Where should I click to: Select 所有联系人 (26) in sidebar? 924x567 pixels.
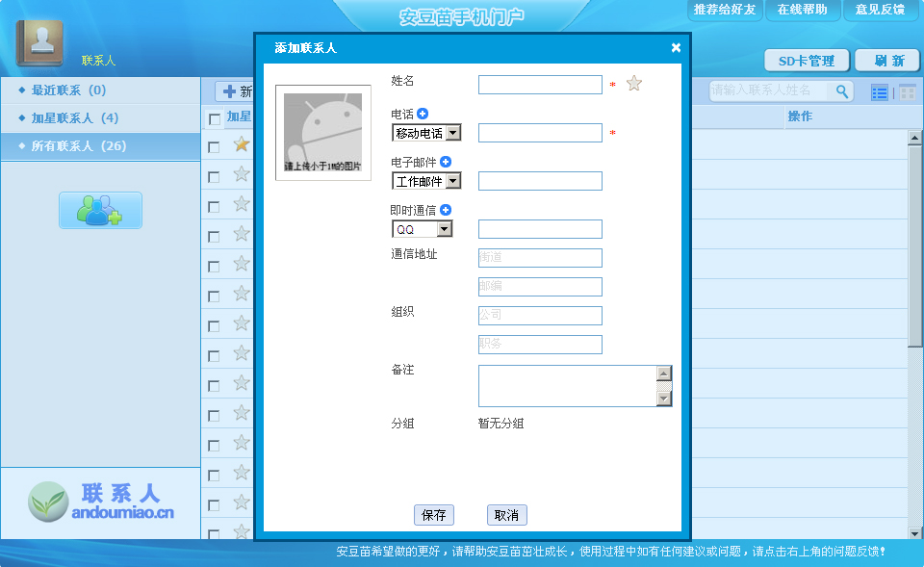point(101,146)
